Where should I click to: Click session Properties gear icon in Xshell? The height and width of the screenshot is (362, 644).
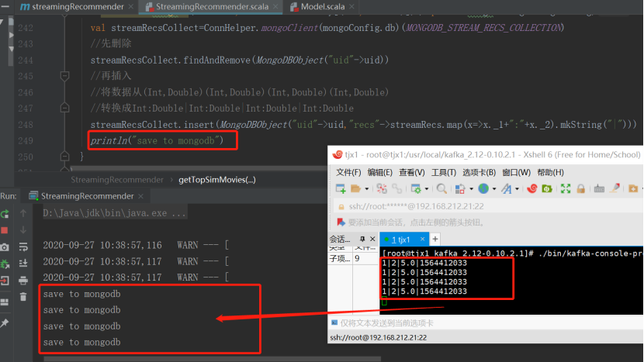(416, 189)
